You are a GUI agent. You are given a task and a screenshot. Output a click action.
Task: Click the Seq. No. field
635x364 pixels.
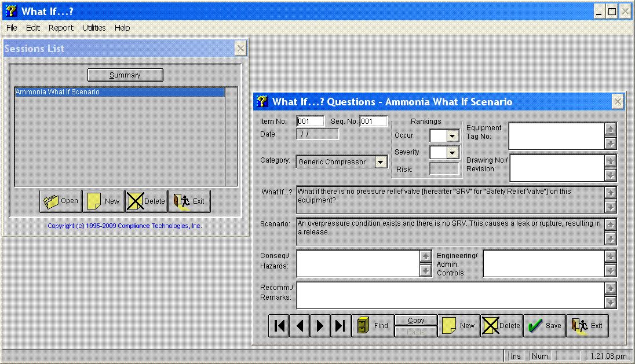coord(373,122)
